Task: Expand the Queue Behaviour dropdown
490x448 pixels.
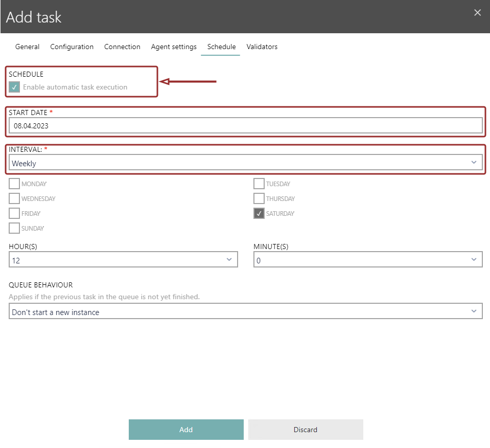Action: pos(246,311)
